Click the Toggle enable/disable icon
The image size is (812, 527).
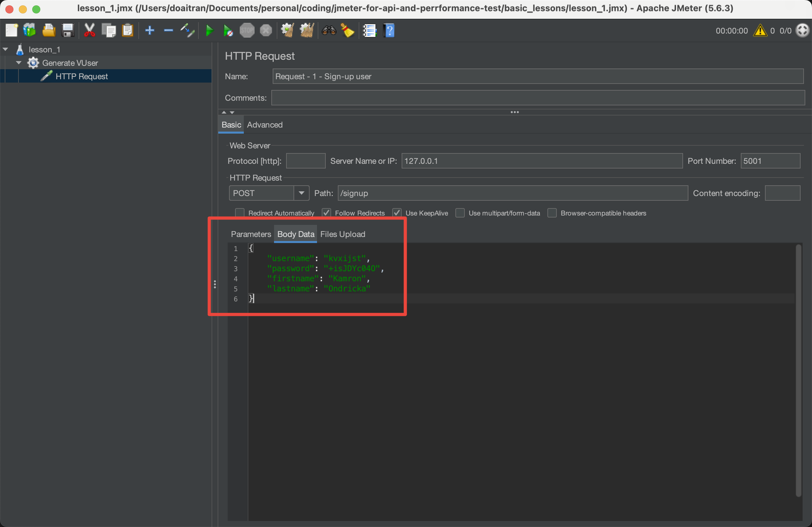[x=187, y=30]
